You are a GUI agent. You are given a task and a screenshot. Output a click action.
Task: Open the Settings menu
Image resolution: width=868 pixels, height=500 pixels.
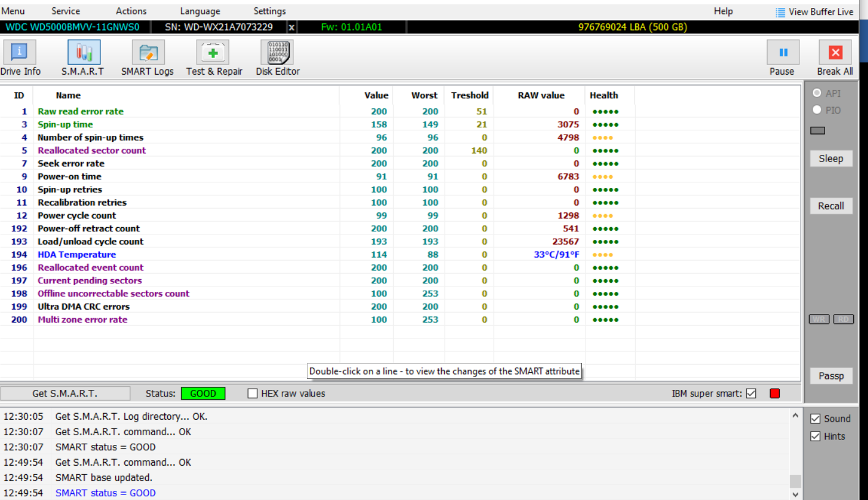click(270, 11)
